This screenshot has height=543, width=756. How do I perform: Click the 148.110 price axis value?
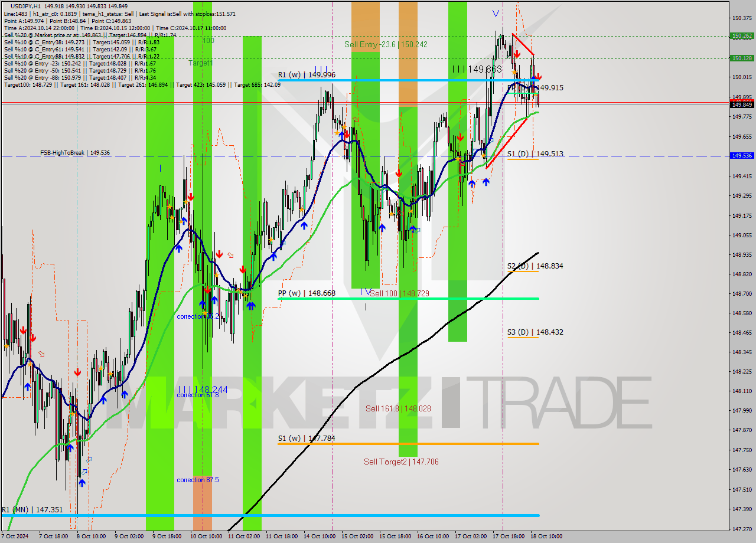pyautogui.click(x=742, y=391)
